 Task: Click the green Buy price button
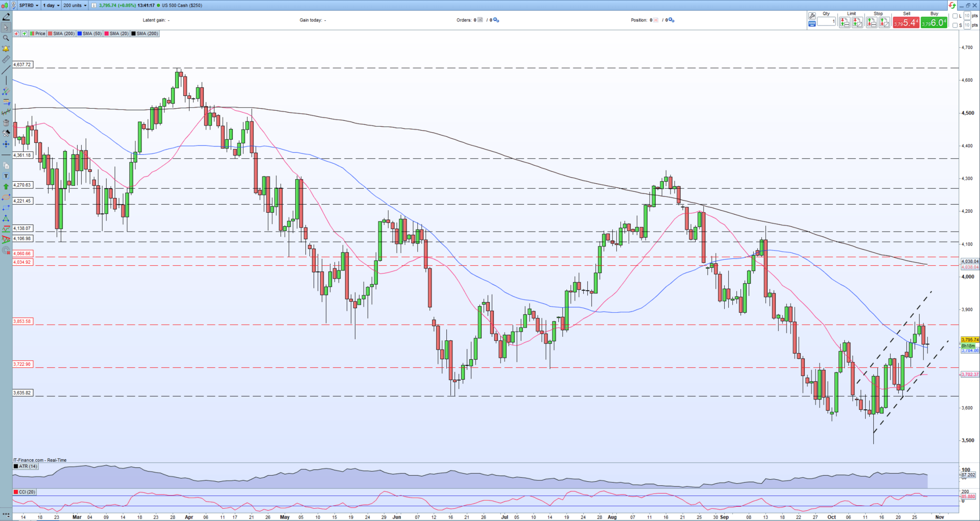[x=934, y=22]
